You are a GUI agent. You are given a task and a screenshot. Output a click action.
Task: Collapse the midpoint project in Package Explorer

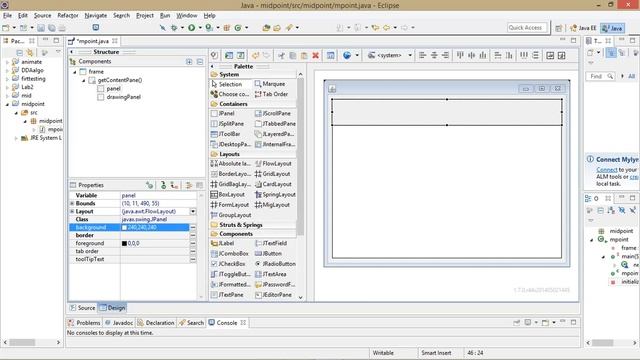(x=7, y=104)
